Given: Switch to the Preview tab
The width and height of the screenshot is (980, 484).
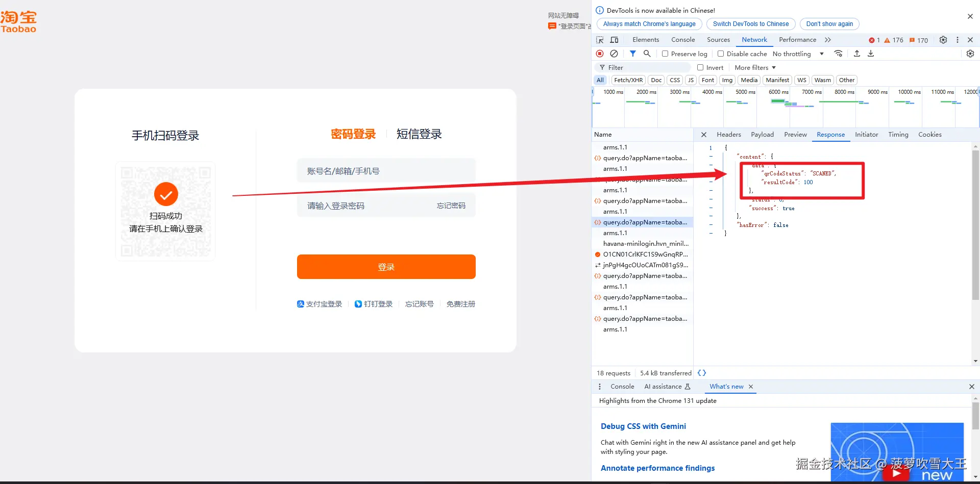Looking at the screenshot, I should [795, 135].
